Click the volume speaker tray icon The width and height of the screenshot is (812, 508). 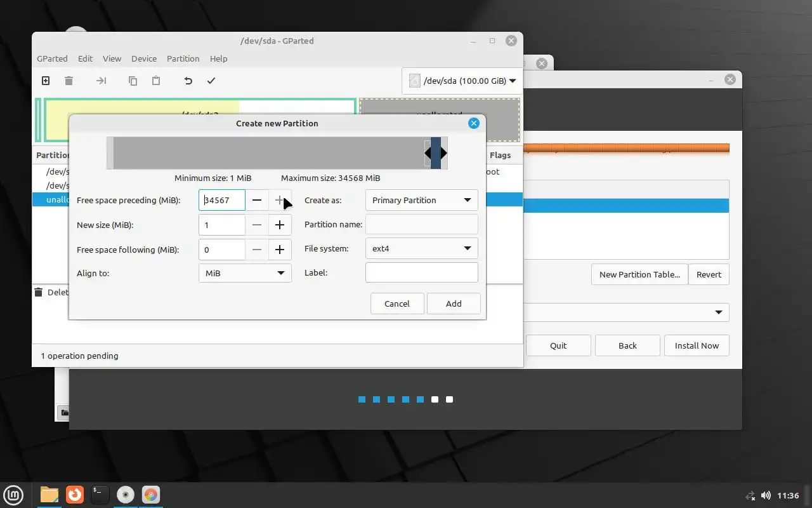pyautogui.click(x=766, y=495)
